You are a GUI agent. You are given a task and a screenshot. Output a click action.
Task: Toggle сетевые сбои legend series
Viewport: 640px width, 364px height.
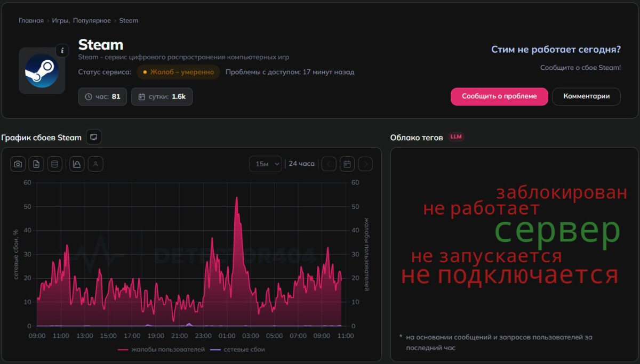[x=237, y=350]
